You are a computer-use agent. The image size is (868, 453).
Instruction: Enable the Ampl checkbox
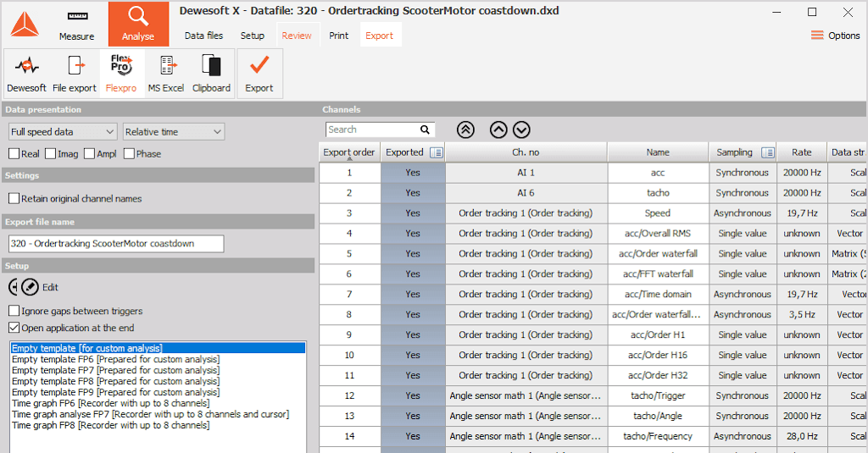[x=90, y=154]
